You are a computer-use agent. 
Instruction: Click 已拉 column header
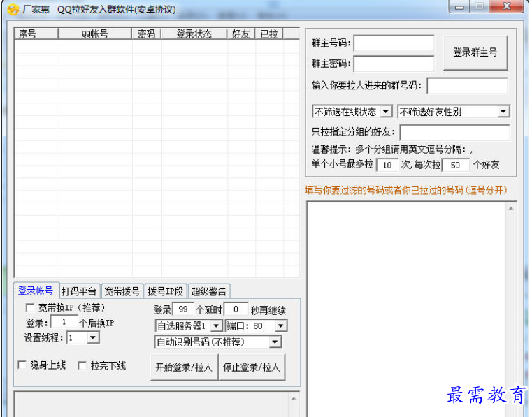(x=269, y=34)
